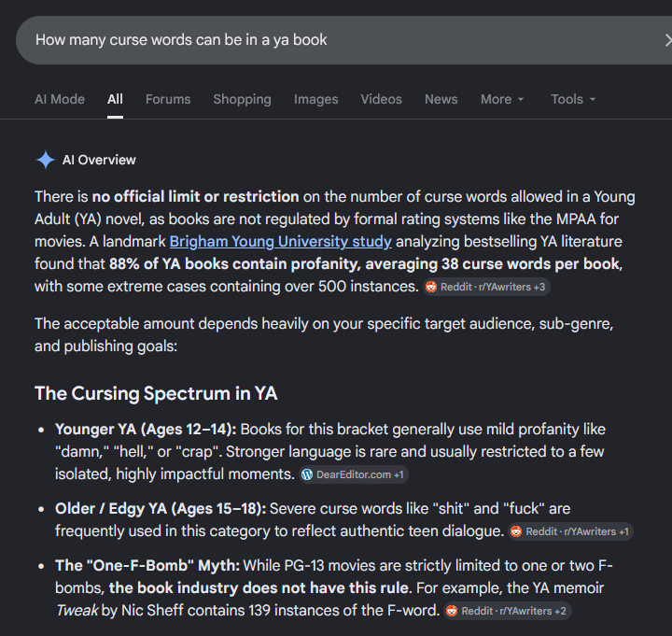Screen dimensions: 672x636
Task: Click the AI Overview sparkle icon
Action: (46, 160)
